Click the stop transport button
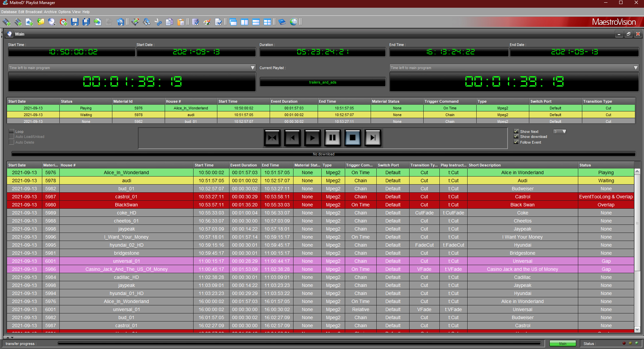 353,138
